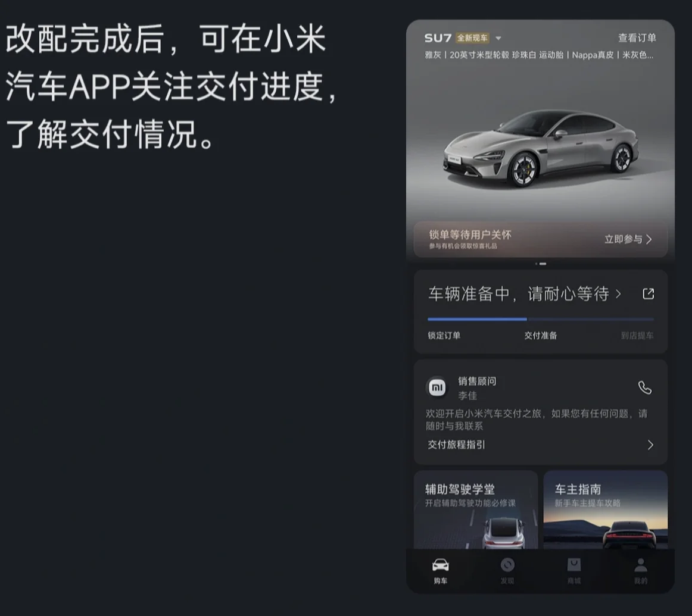Screen dimensions: 692x616
Task: Open 交付旅程指引 arrow
Action: [650, 445]
